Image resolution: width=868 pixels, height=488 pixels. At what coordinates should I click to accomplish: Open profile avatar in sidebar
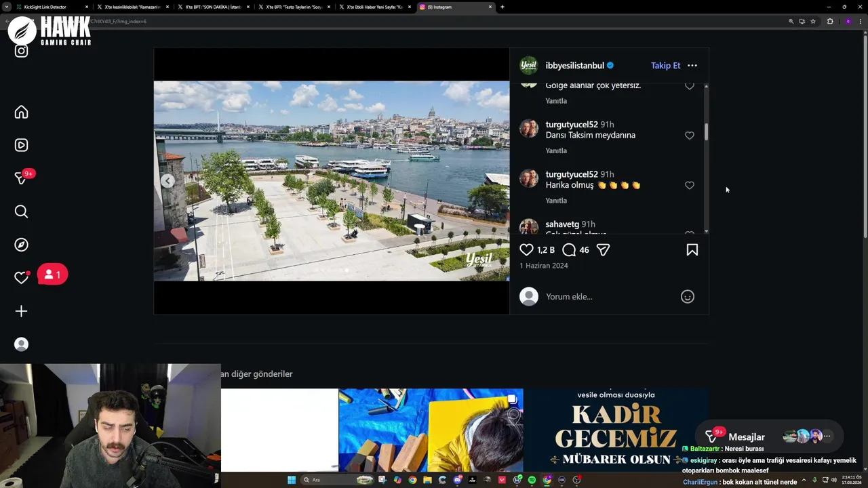(x=21, y=344)
